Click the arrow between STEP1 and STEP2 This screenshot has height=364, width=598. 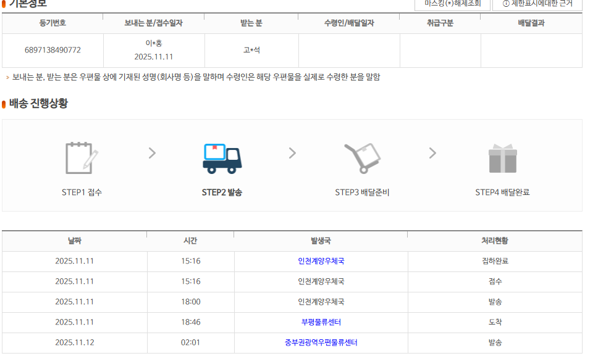tap(152, 153)
